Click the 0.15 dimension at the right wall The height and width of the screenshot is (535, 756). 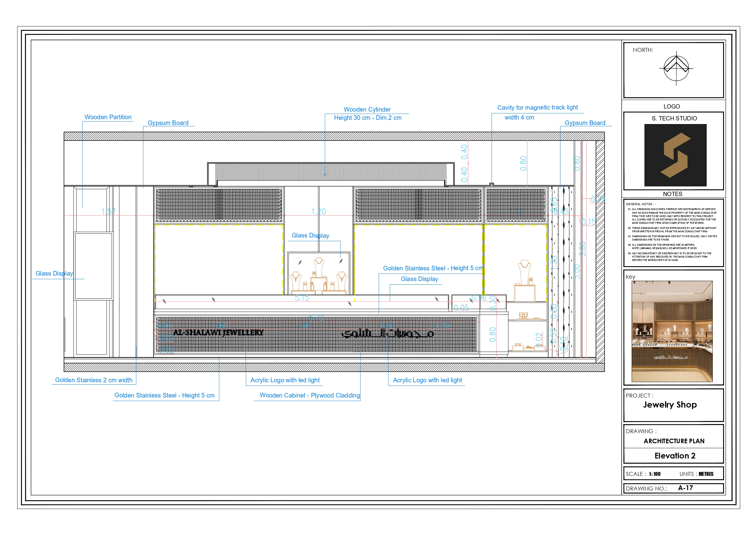pos(588,222)
